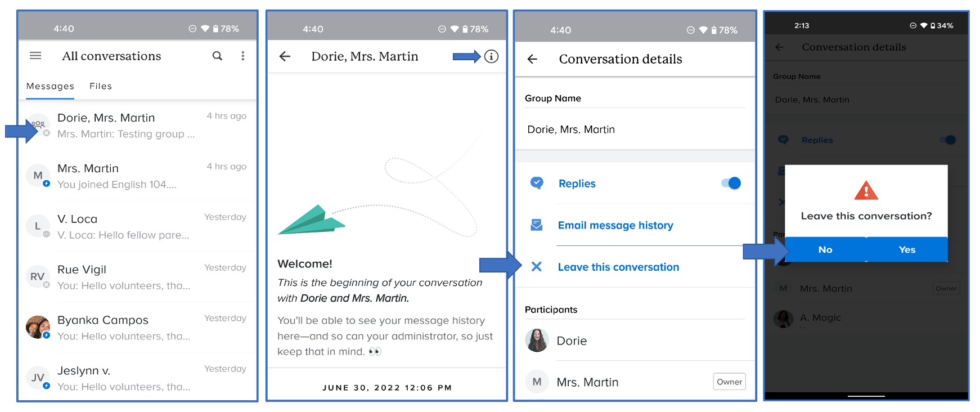Select Byanka Campos profile photo
This screenshot has width=980, height=412.
click(x=38, y=327)
